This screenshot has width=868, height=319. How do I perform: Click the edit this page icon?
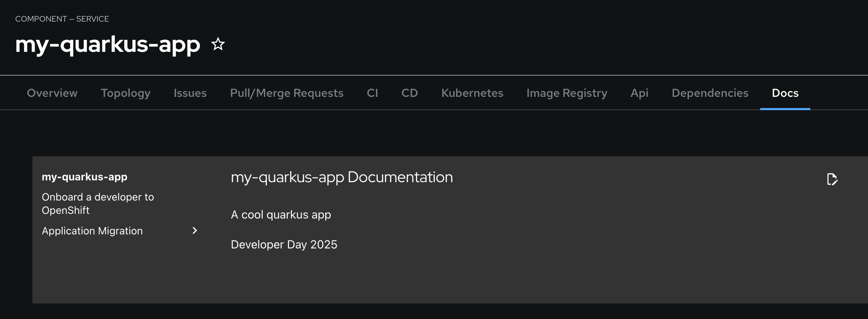point(832,179)
